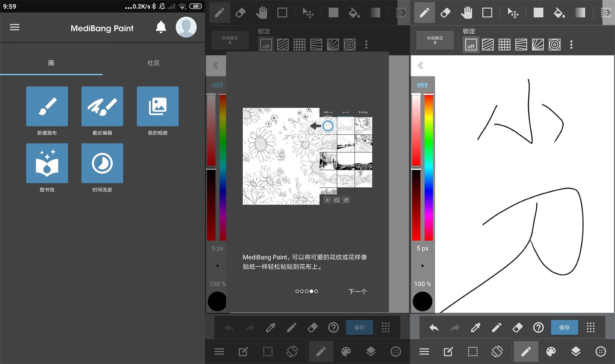This screenshot has width=615, height=364.
Task: Turn brush stabilization lock off
Action: pos(471,45)
